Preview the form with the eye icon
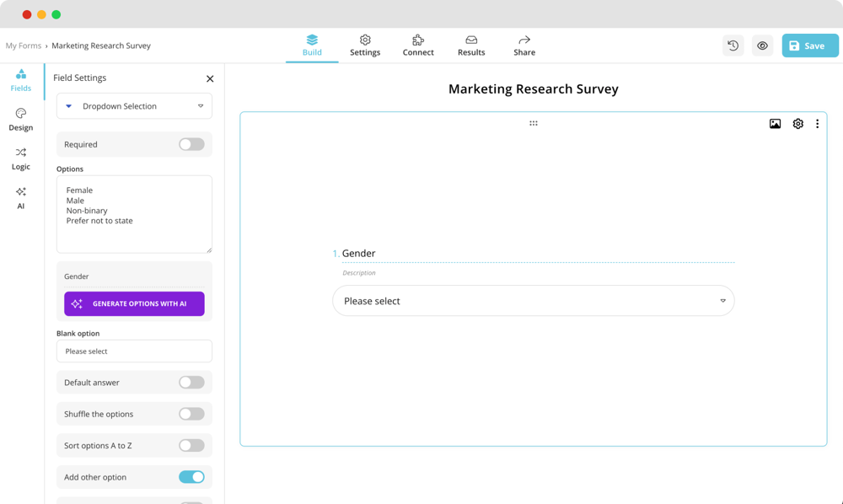843x504 pixels. 762,46
